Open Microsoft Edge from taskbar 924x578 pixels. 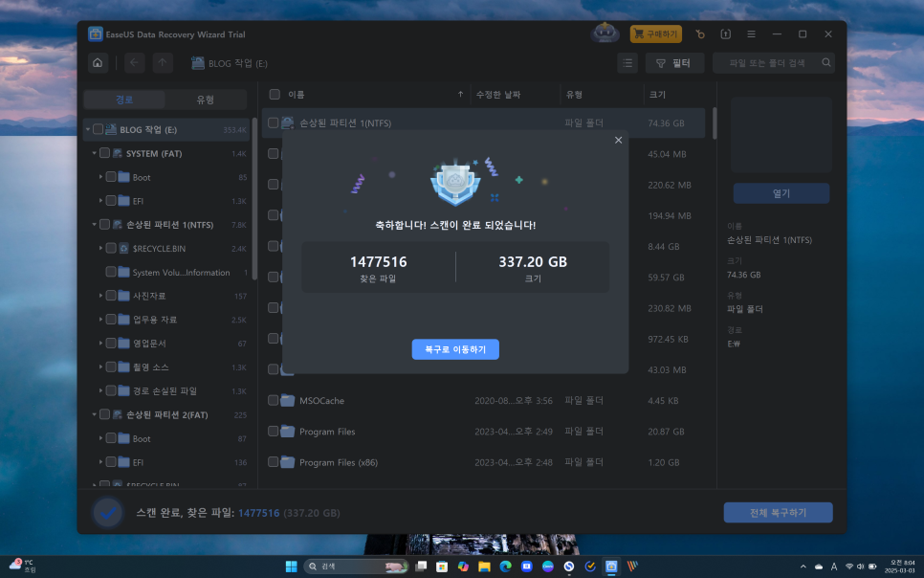click(x=506, y=567)
